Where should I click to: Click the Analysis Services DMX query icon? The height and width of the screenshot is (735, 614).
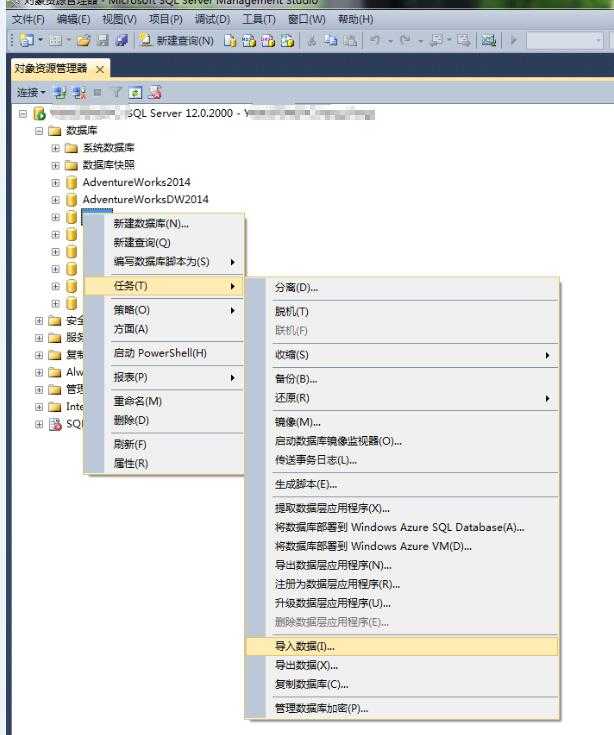[x=268, y=41]
